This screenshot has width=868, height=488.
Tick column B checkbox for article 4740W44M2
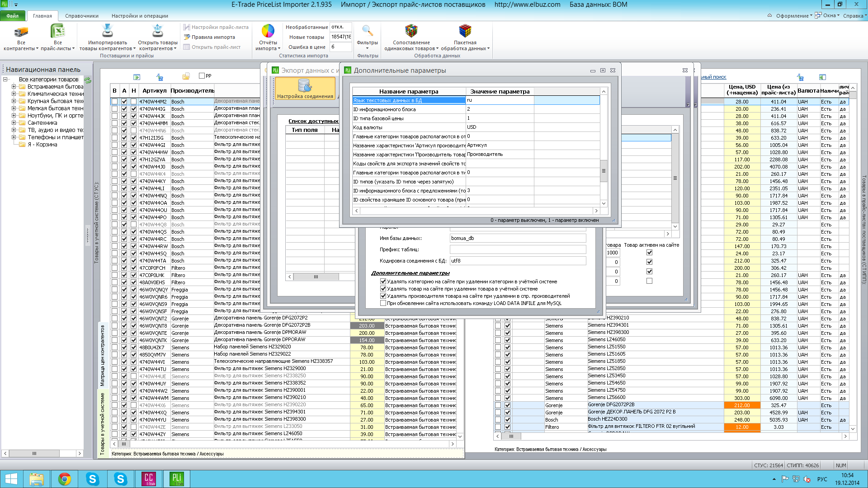coord(114,102)
